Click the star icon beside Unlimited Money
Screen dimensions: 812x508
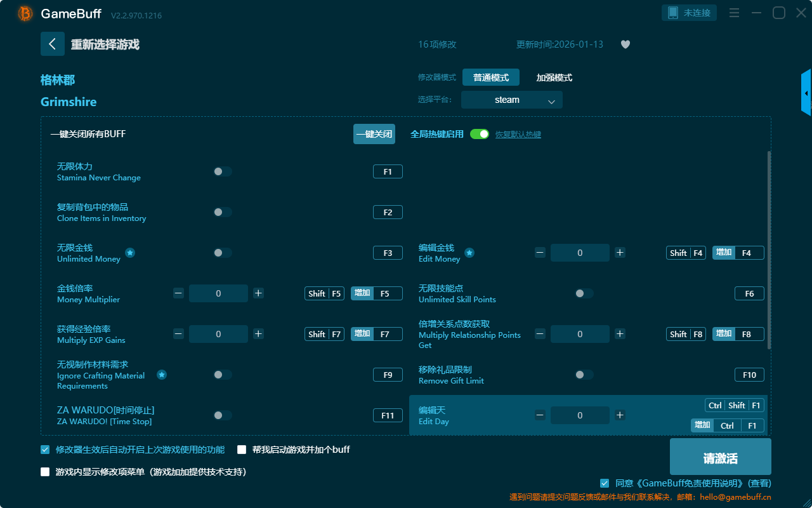coord(130,253)
